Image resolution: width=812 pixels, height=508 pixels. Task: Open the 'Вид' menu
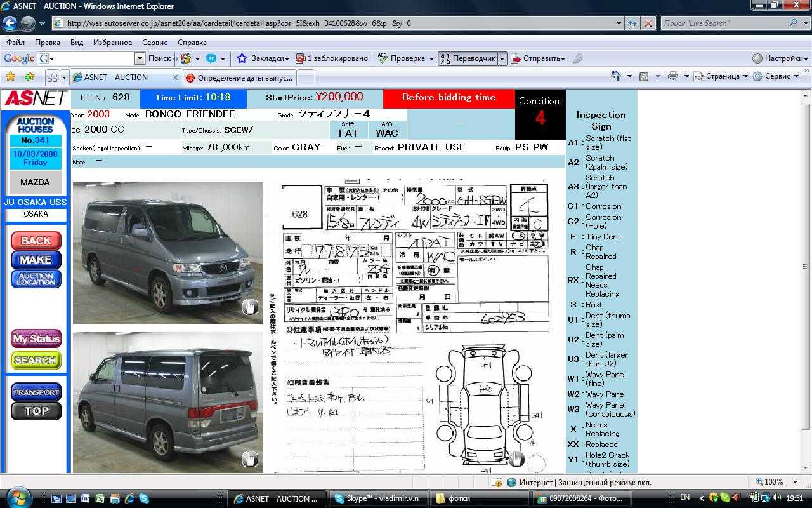77,43
